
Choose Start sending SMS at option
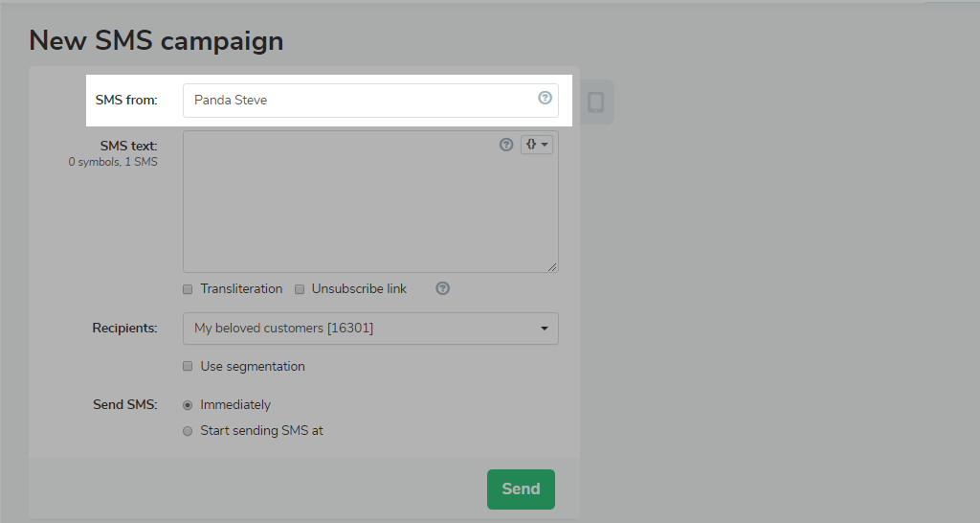tap(188, 431)
